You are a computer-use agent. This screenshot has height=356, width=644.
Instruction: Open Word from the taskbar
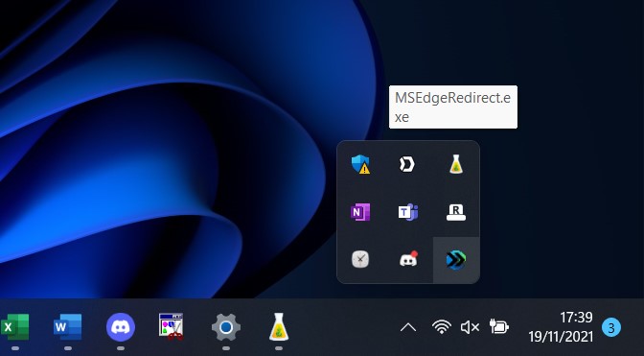[68, 327]
